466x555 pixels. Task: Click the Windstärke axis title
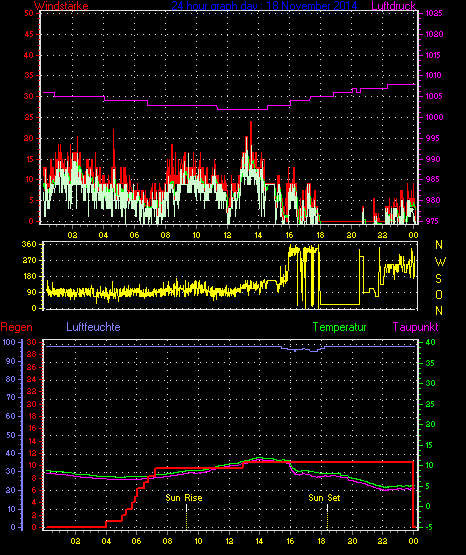(61, 6)
